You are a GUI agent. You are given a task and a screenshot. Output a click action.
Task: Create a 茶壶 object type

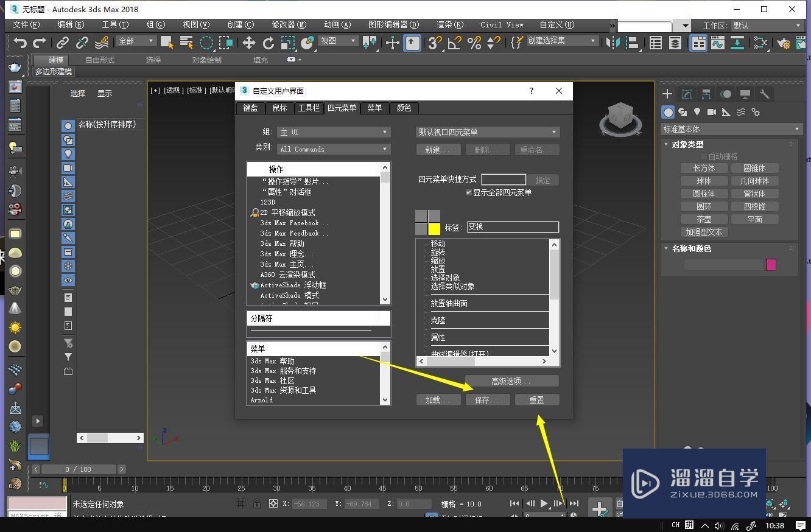point(704,219)
